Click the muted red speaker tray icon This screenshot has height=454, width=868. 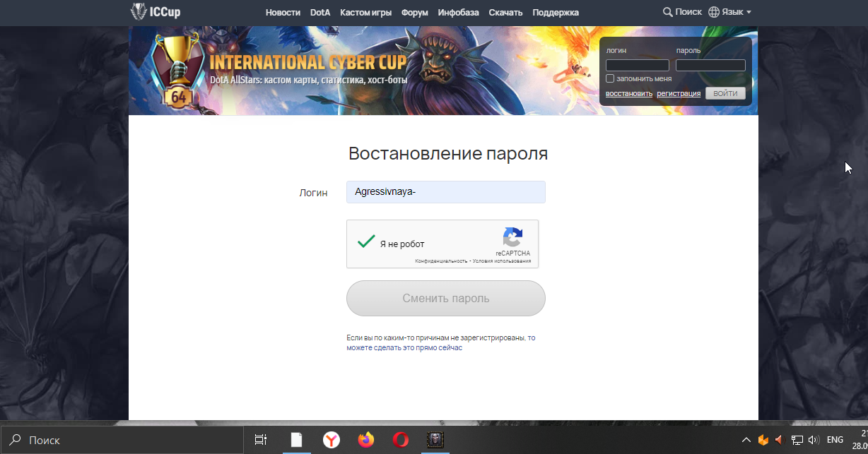pos(780,440)
